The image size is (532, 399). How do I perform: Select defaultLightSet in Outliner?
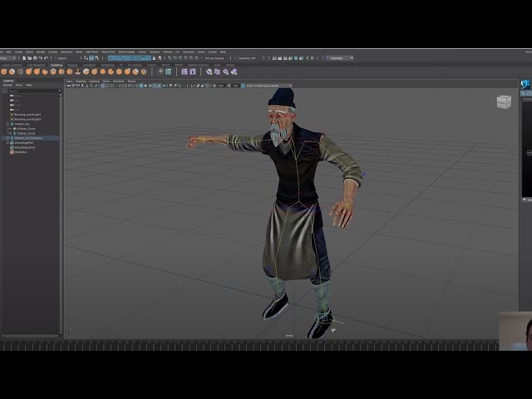[x=24, y=143]
